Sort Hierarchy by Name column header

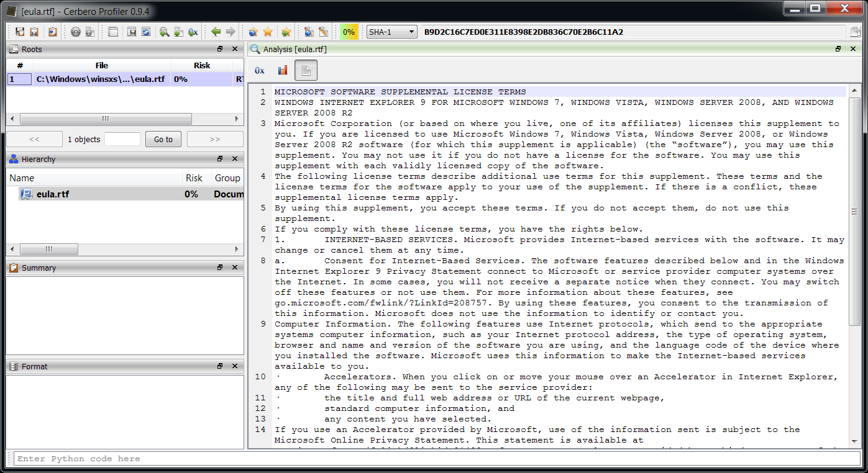96,178
